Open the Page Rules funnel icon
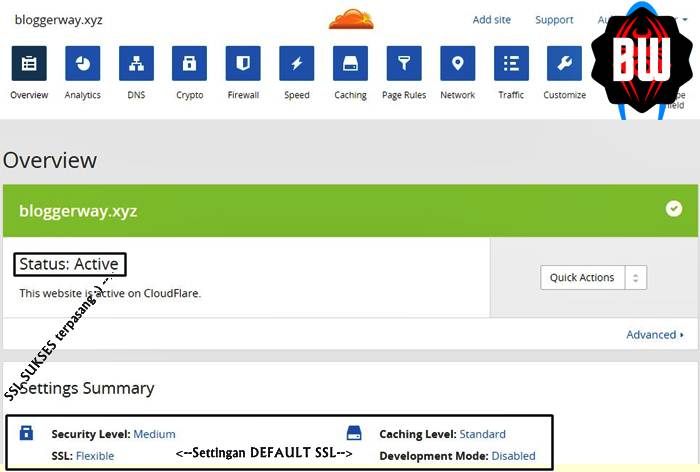This screenshot has height=472, width=700. click(404, 63)
